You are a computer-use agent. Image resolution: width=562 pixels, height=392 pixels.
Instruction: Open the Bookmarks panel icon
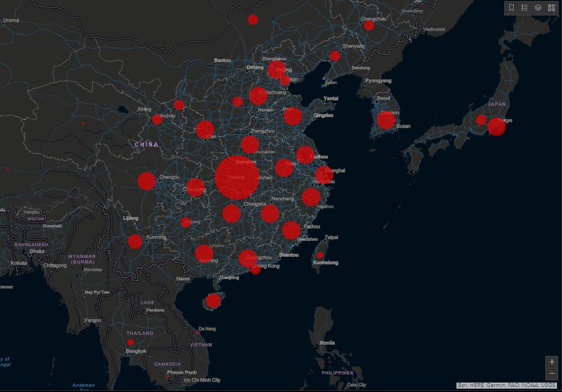click(x=511, y=8)
